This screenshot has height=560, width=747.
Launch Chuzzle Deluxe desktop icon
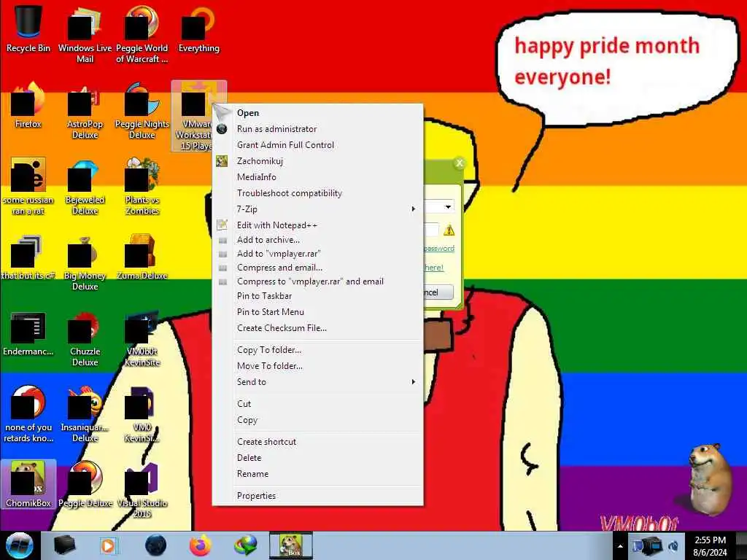coord(85,338)
